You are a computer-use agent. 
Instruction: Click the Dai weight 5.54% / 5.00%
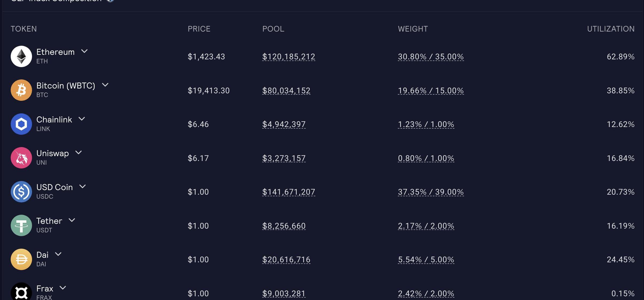[x=426, y=260]
